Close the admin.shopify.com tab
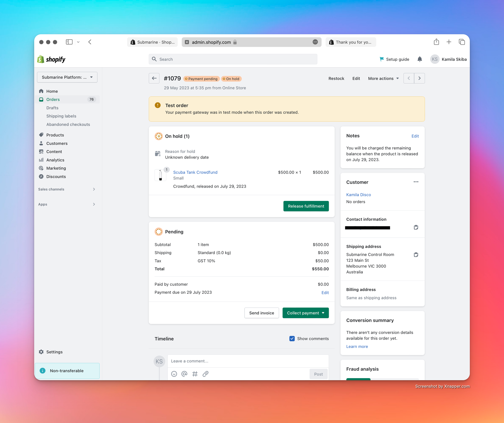This screenshot has height=423, width=504. pyautogui.click(x=187, y=42)
